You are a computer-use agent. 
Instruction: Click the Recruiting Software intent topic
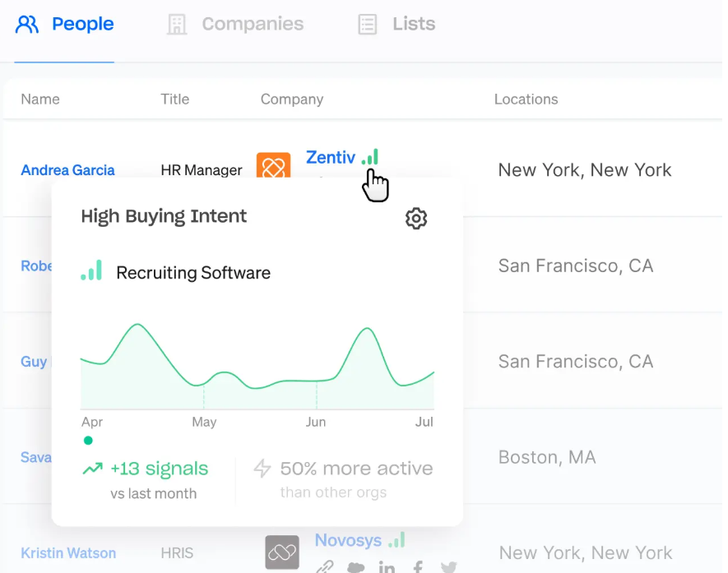tap(193, 273)
